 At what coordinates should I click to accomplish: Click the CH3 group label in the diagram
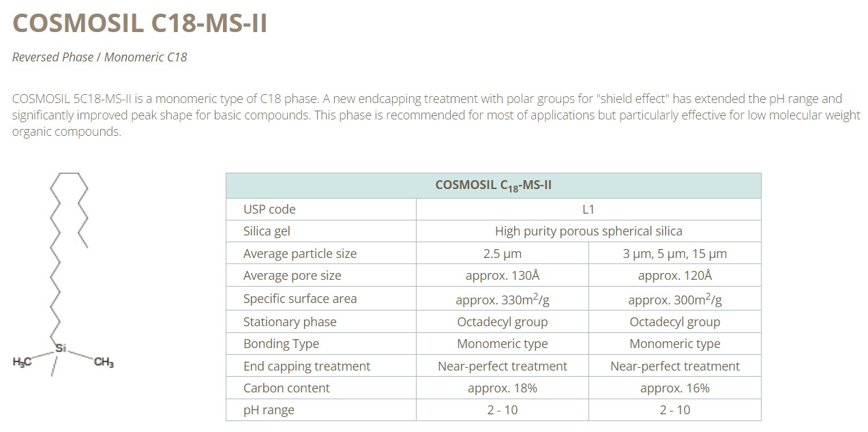[104, 362]
